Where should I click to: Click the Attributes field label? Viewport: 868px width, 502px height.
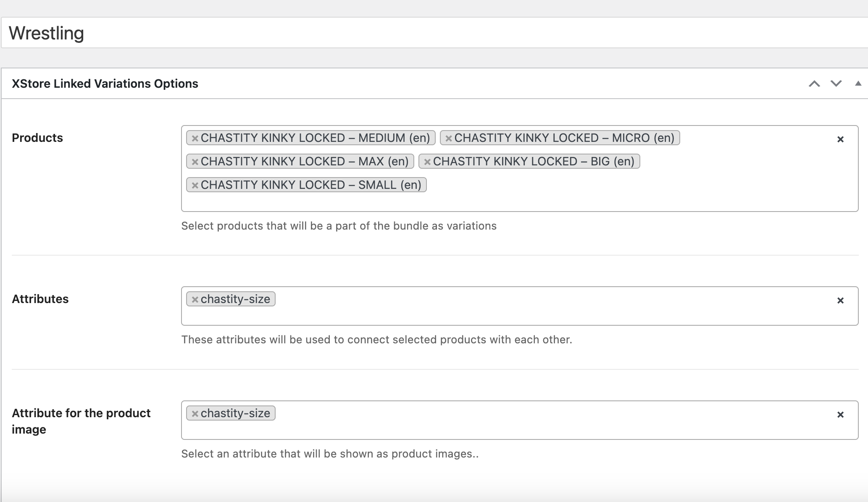40,299
